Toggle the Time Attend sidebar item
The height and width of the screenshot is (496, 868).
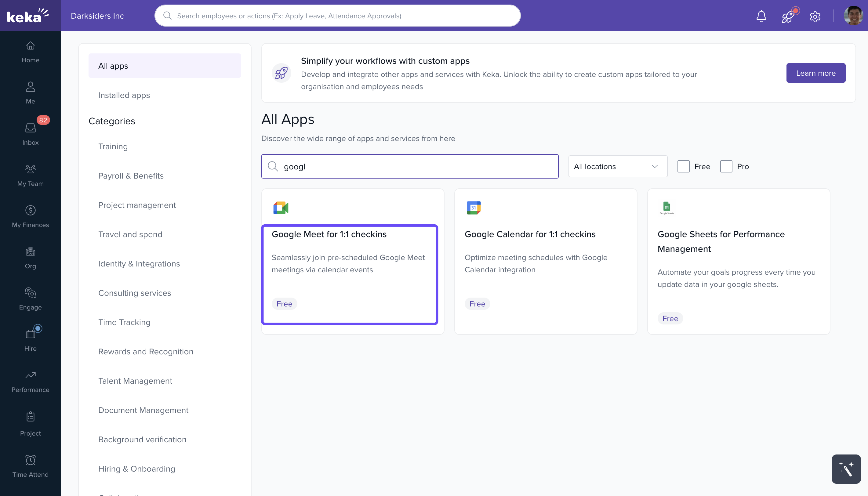(x=30, y=465)
